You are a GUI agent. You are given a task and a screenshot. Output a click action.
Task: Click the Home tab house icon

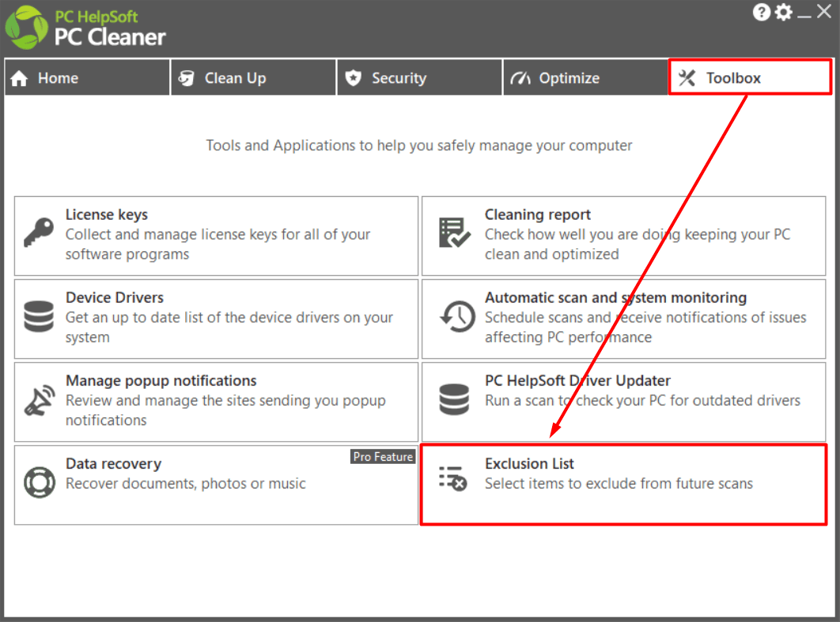tap(19, 77)
